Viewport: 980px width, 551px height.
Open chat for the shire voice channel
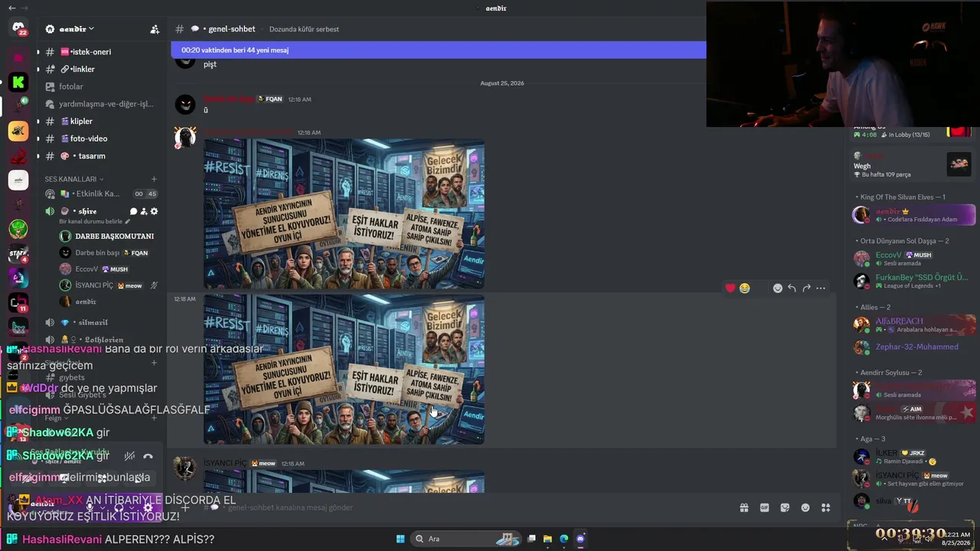pos(133,211)
